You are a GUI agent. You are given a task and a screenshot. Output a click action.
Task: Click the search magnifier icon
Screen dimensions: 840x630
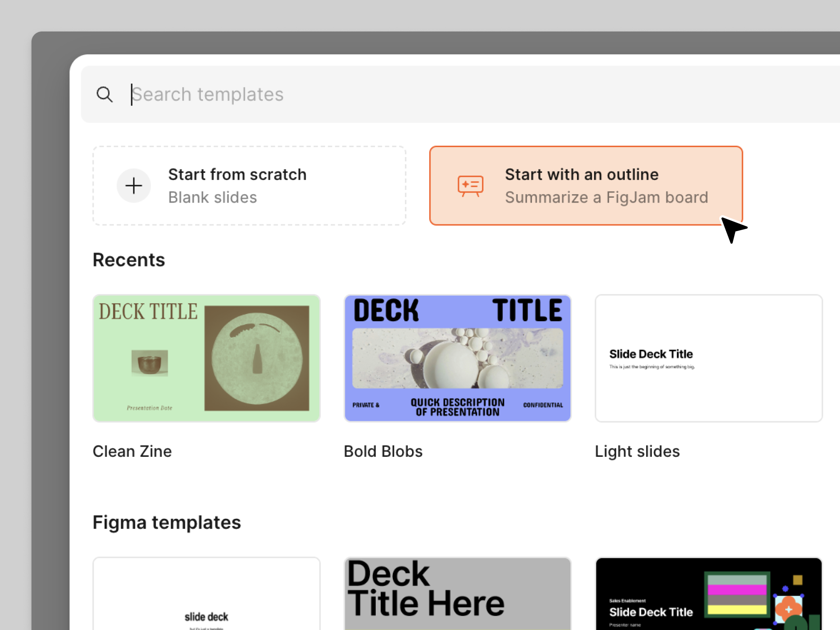coord(105,94)
